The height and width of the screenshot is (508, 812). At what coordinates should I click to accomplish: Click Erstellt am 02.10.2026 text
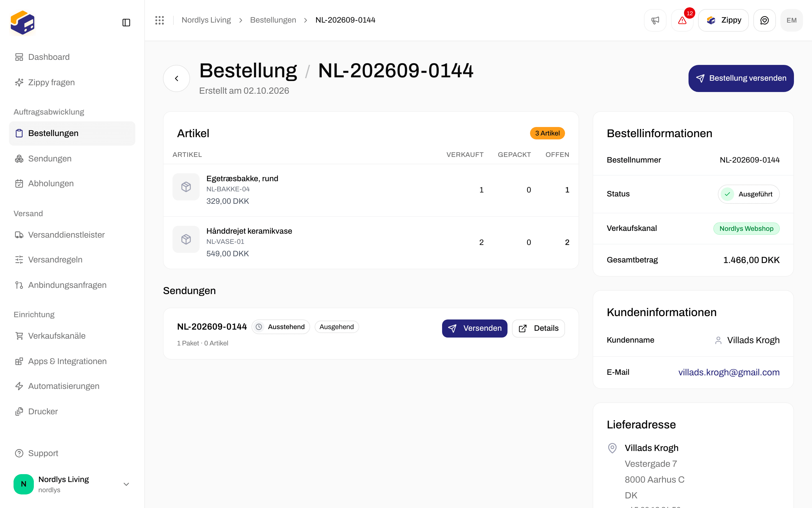pyautogui.click(x=244, y=91)
